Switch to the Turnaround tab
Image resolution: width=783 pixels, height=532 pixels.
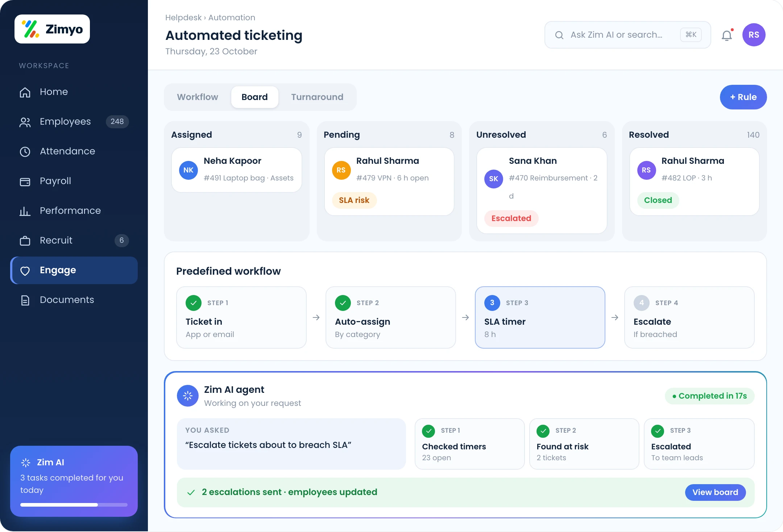pos(317,97)
